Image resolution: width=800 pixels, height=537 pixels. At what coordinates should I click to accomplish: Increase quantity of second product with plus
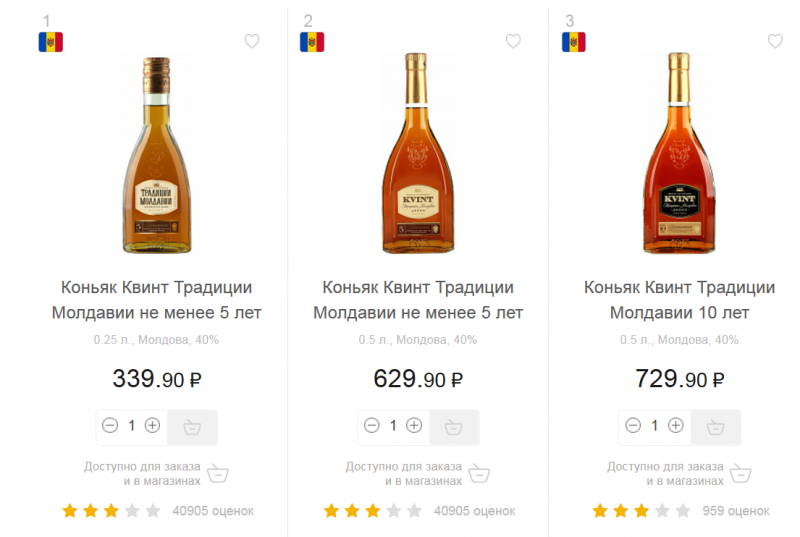pyautogui.click(x=414, y=425)
